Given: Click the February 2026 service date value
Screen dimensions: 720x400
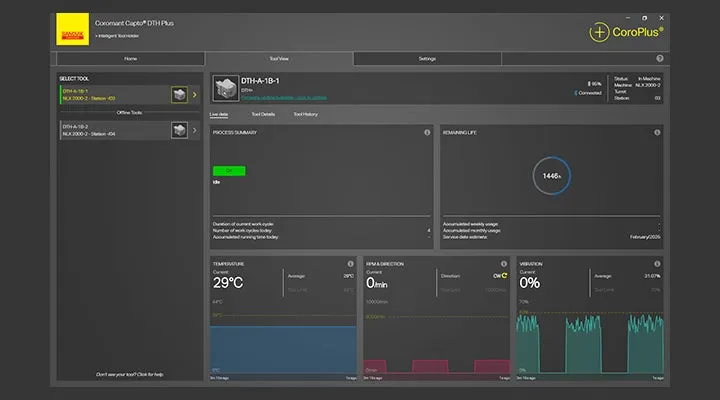Looking at the screenshot, I should [x=645, y=237].
